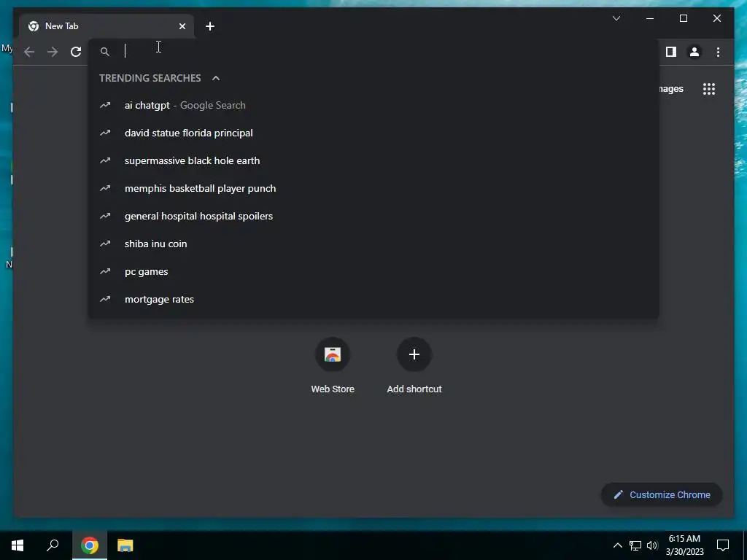Show hidden system tray icons

click(x=617, y=545)
